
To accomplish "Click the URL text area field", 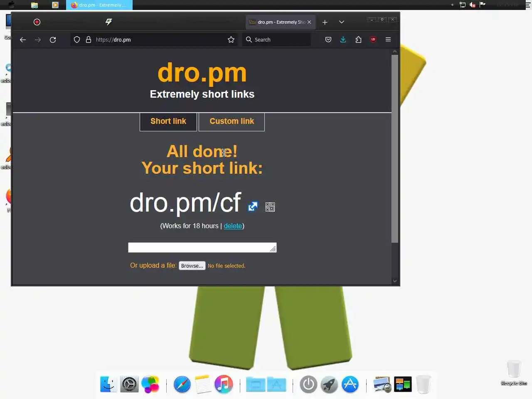I will click(202, 248).
